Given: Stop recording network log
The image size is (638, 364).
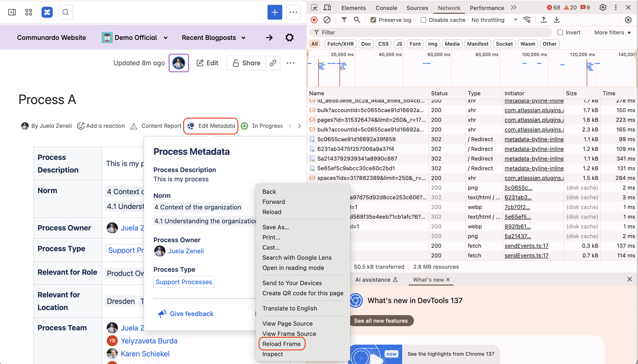Looking at the screenshot, I should point(314,20).
